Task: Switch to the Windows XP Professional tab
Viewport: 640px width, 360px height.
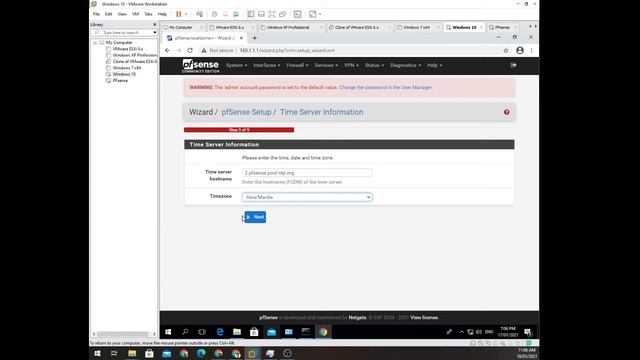Action: point(288,27)
